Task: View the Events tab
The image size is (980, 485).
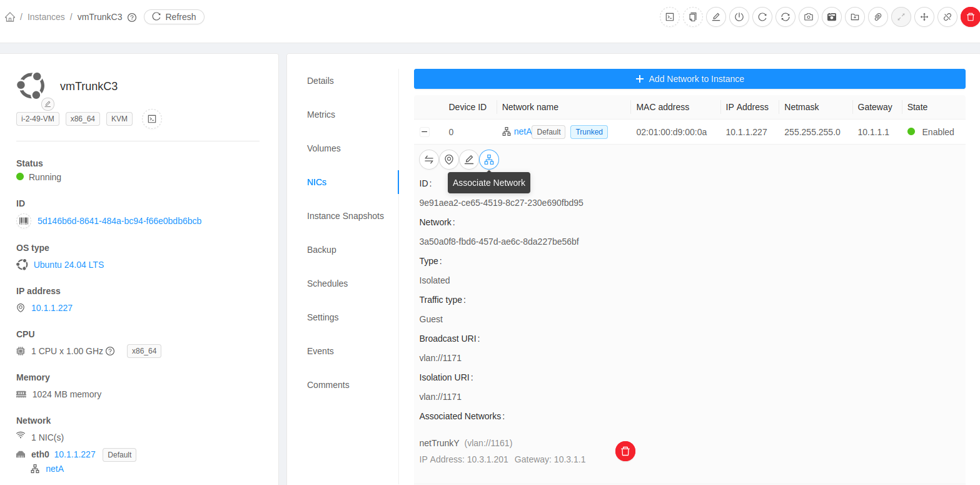Action: [x=320, y=351]
